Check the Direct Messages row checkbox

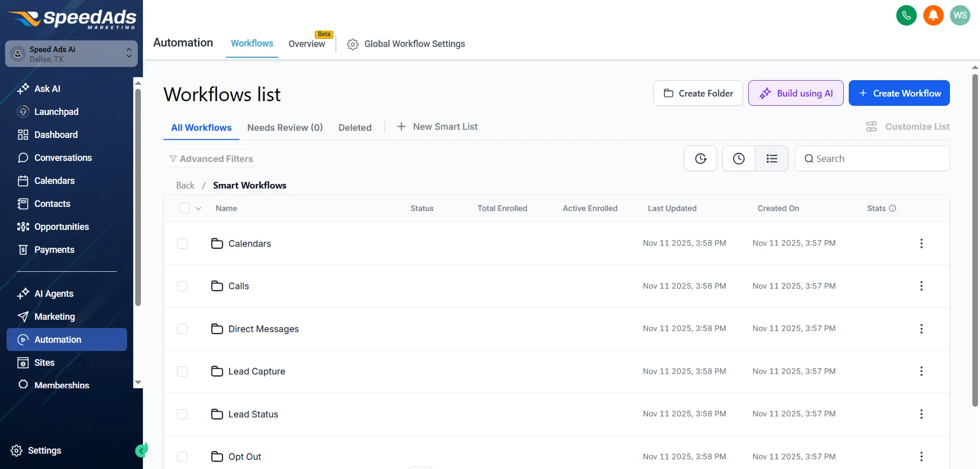click(182, 329)
